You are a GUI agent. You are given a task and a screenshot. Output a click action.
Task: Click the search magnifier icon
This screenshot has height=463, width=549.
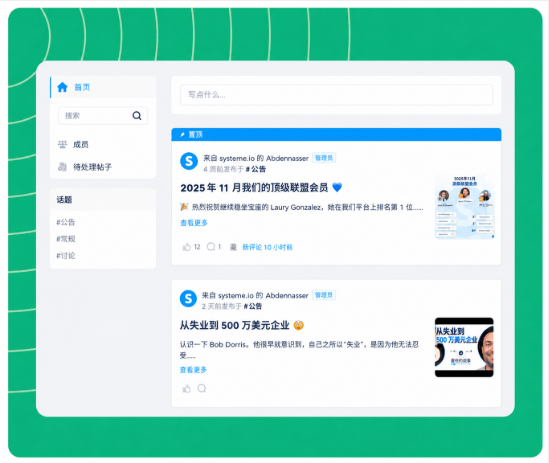pyautogui.click(x=137, y=116)
